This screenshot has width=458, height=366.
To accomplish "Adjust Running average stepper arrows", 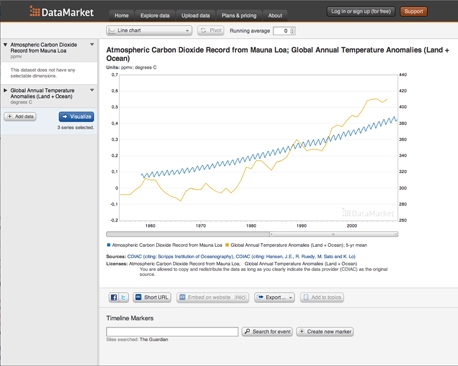I will point(293,31).
